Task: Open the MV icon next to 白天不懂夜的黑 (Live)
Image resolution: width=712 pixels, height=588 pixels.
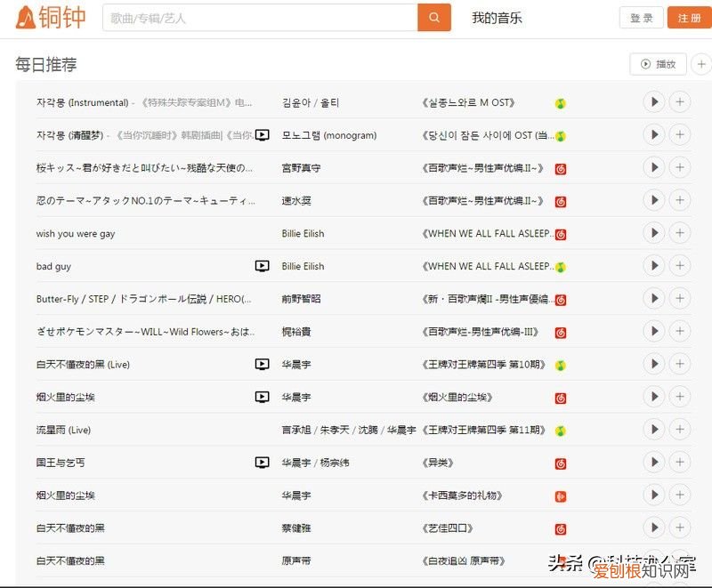Action: tap(263, 365)
